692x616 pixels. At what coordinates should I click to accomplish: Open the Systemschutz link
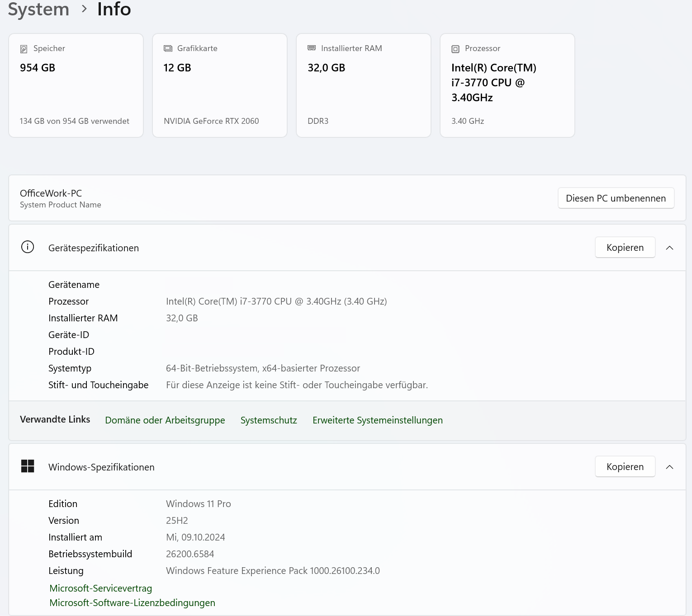[x=269, y=420]
